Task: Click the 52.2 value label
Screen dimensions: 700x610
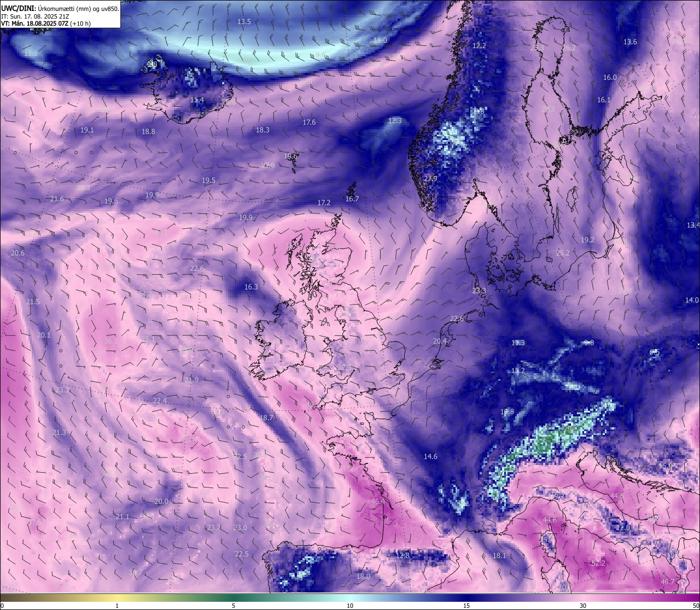Action: pos(598,563)
